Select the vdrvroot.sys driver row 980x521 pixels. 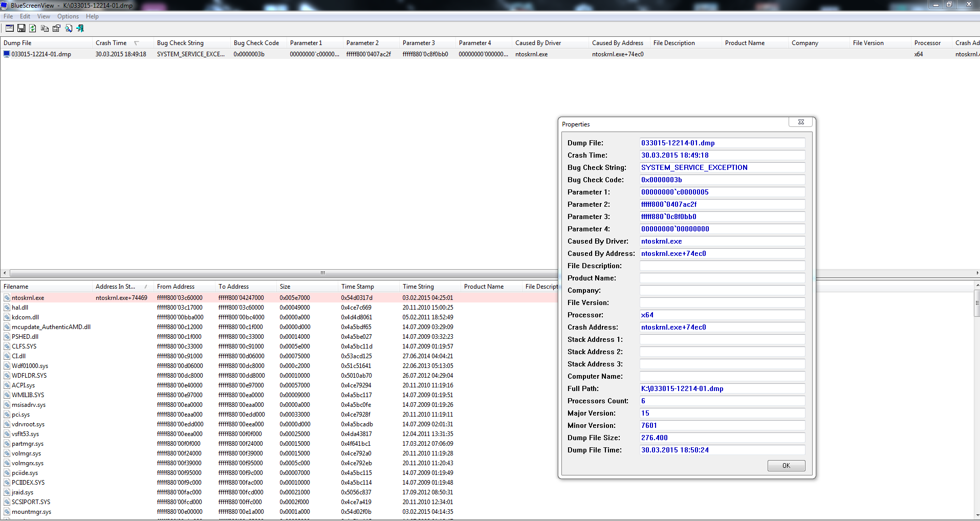click(279, 424)
